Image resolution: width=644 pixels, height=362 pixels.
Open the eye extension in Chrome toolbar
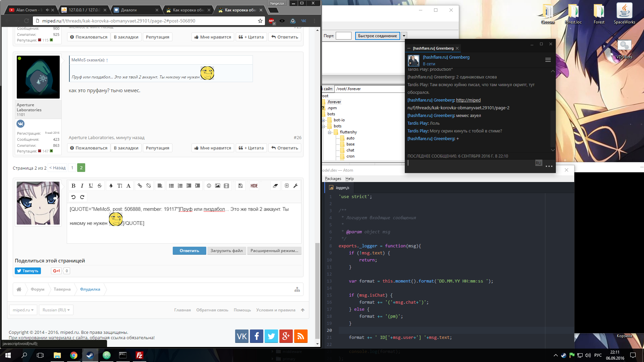tap(282, 21)
